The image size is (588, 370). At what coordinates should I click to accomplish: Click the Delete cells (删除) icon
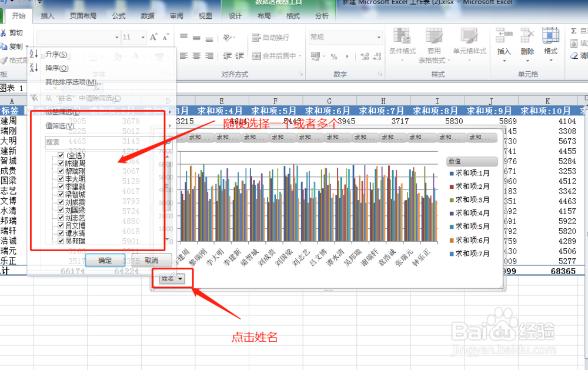click(527, 36)
